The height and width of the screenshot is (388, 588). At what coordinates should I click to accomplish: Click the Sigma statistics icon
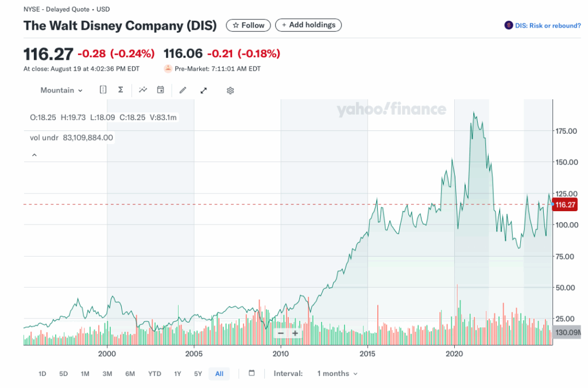[121, 90]
